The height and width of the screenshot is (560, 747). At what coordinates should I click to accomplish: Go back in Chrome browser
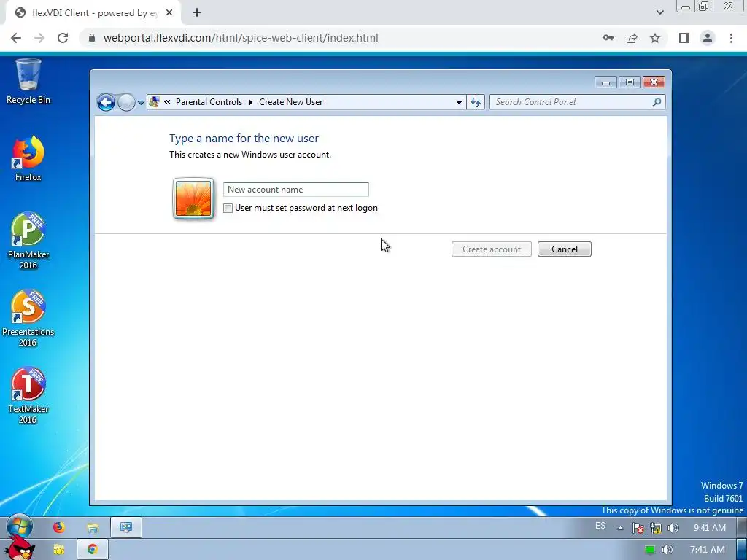16,38
